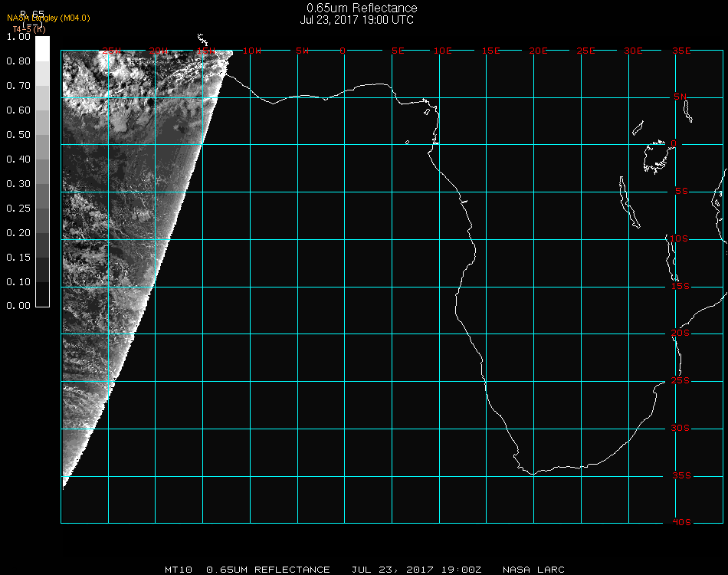Click the "0.65UM REFLECTANCE" footer text
Viewport: 728px width, 575px height.
268,570
